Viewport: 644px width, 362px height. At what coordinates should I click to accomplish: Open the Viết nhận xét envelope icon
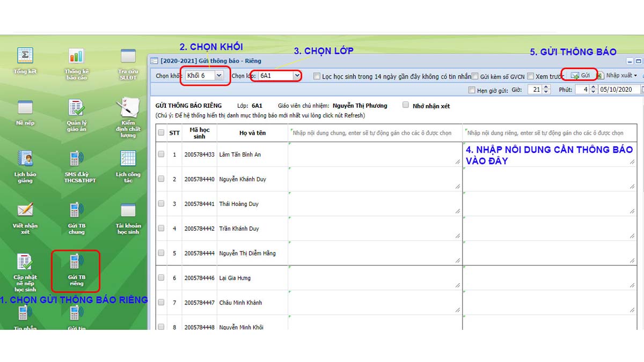point(25,210)
